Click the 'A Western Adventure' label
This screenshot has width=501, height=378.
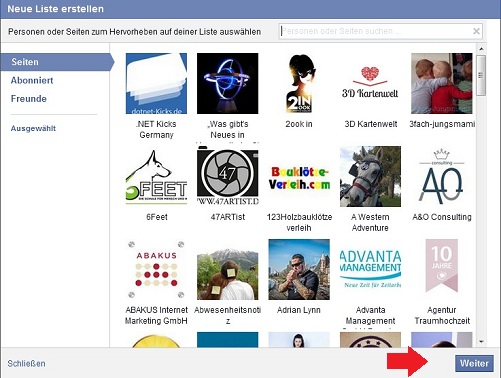point(370,222)
